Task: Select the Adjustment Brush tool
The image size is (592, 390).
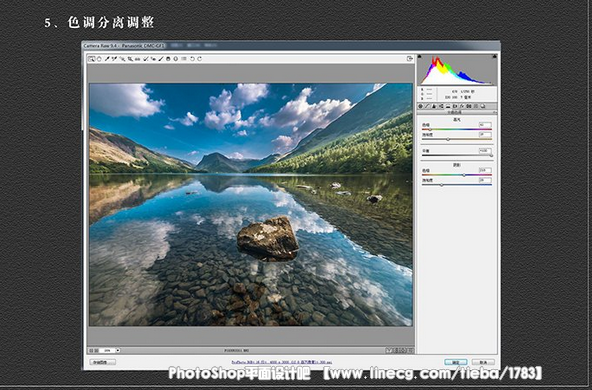Action: (161, 59)
